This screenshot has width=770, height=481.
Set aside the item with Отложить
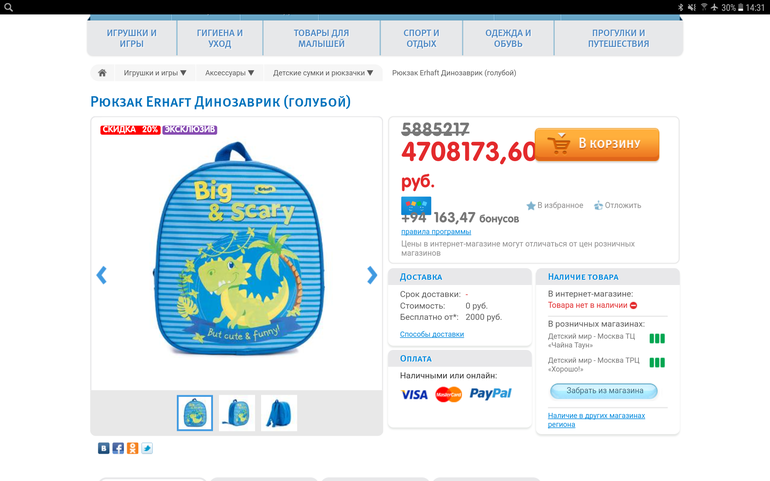pos(617,205)
